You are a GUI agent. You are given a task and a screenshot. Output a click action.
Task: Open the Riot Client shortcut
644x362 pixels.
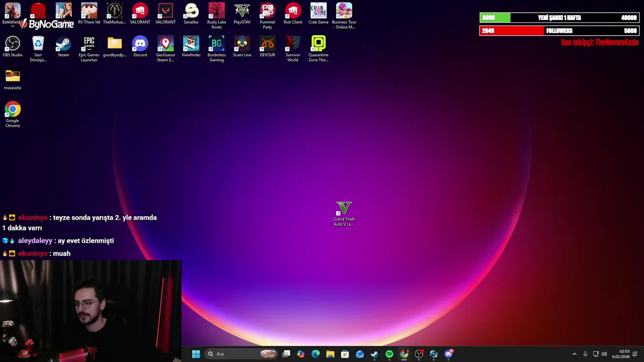coord(293,14)
